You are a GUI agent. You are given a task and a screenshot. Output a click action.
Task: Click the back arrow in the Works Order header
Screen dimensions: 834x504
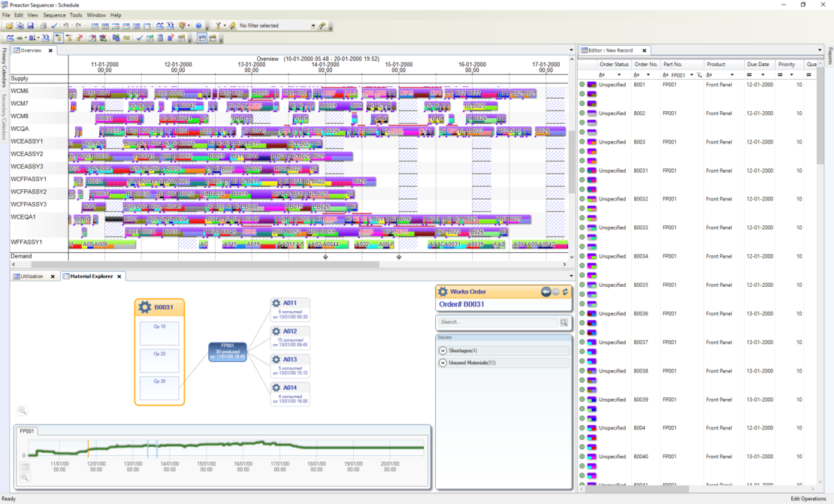click(547, 292)
